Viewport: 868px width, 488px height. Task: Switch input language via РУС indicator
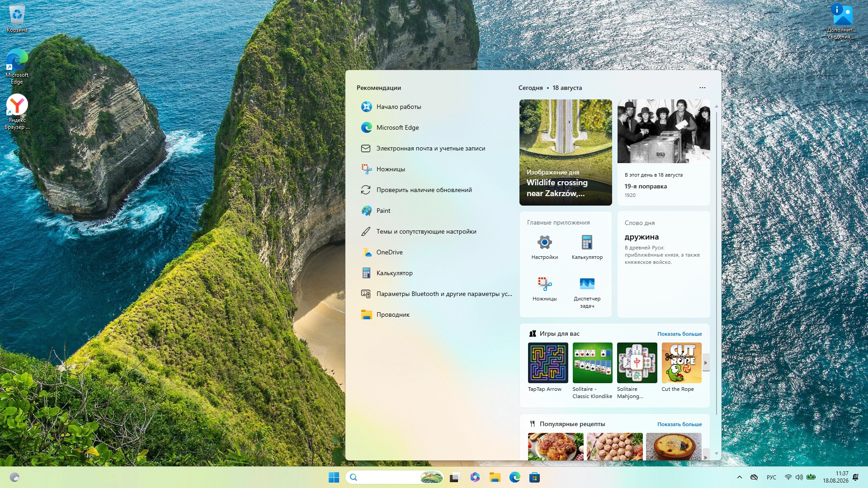(771, 477)
